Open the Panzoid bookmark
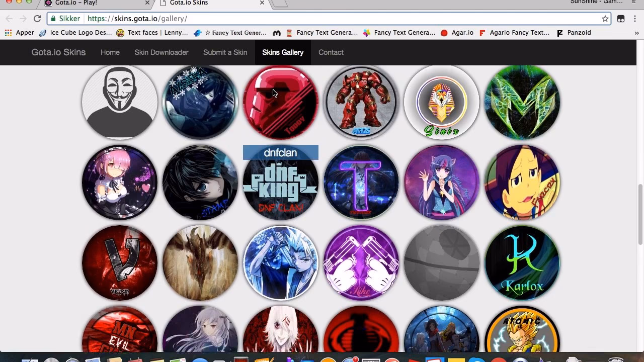644x362 pixels. tap(574, 33)
